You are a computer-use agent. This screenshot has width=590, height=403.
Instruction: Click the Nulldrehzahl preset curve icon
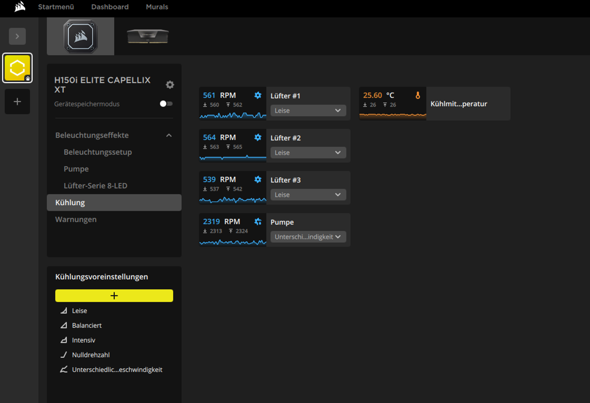(x=64, y=354)
